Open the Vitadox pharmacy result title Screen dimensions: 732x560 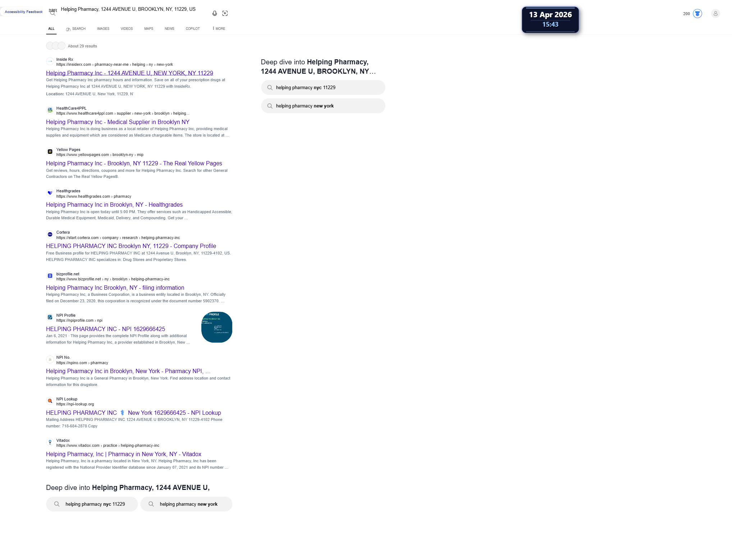[x=124, y=454]
